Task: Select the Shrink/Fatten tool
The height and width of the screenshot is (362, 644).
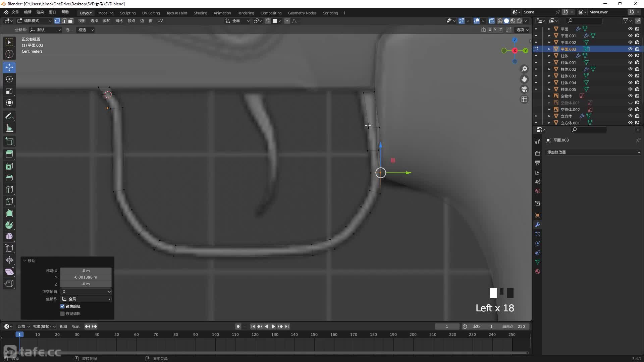Action: tap(9, 260)
